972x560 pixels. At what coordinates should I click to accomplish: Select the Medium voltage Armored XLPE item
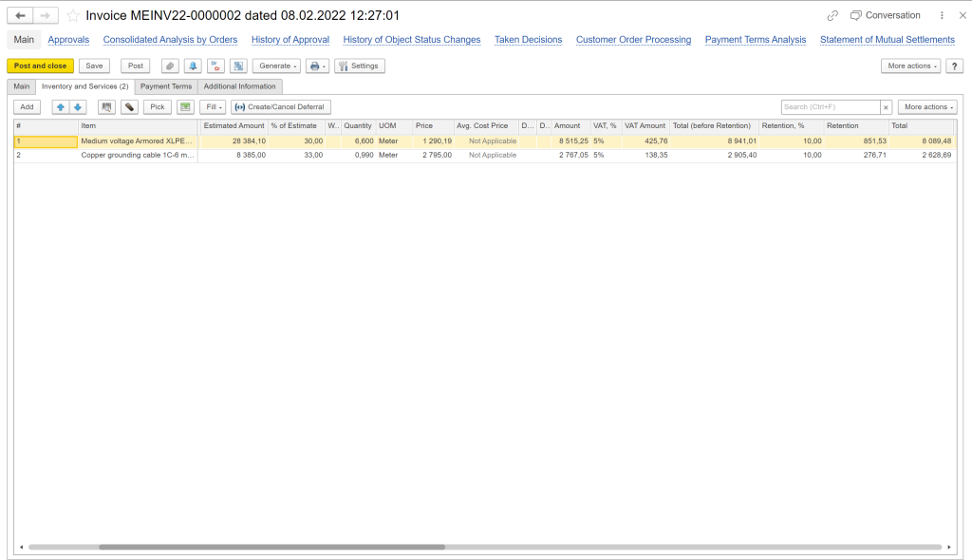point(137,141)
